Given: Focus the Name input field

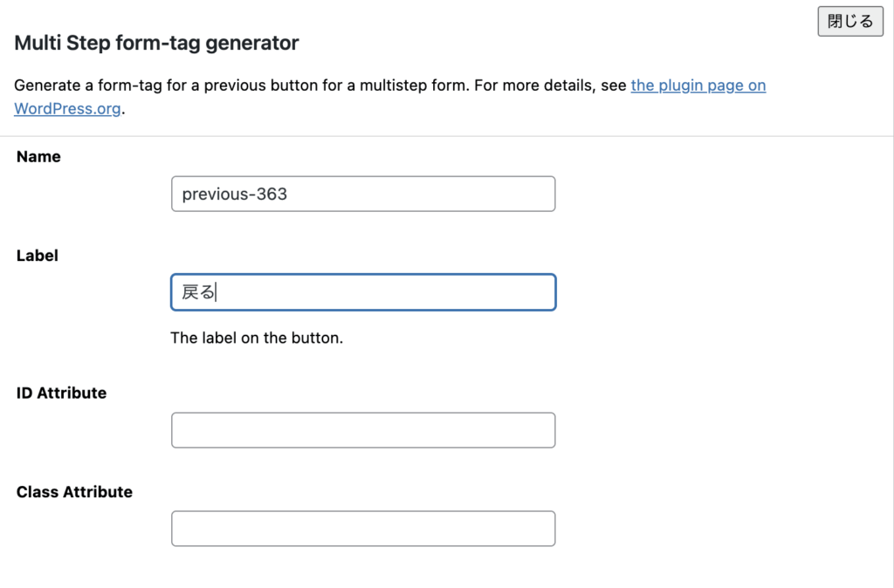Looking at the screenshot, I should click(362, 194).
